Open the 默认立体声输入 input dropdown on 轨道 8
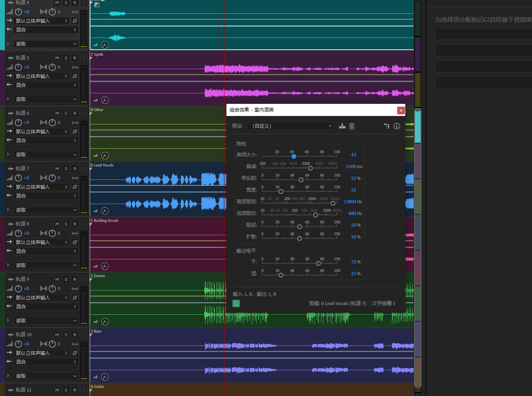The image size is (532, 396). point(42,242)
